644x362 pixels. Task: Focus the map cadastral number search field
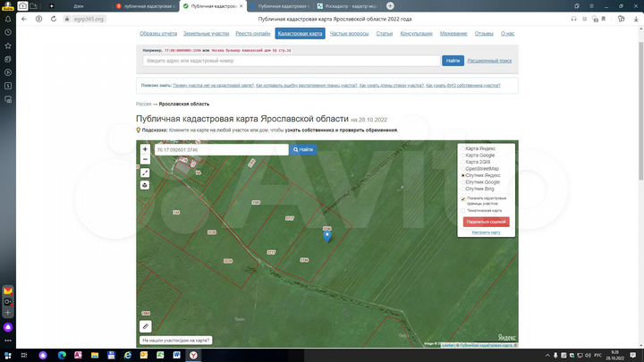click(222, 150)
